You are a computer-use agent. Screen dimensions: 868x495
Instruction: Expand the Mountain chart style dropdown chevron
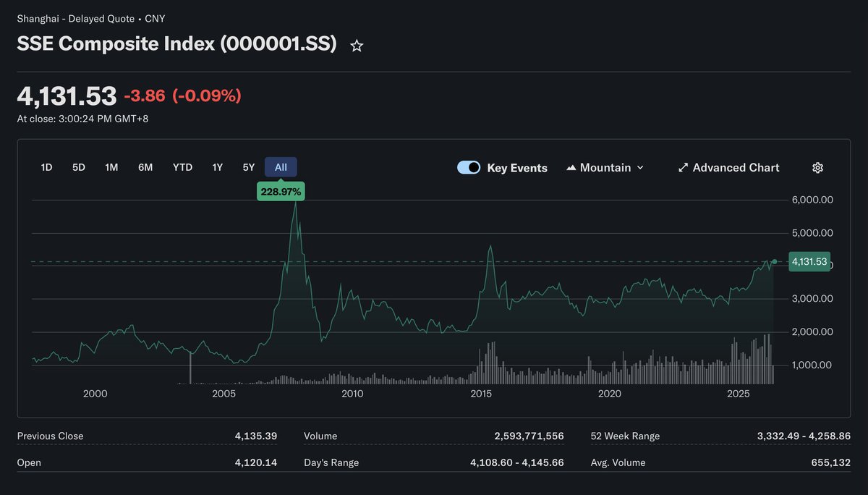[639, 168]
